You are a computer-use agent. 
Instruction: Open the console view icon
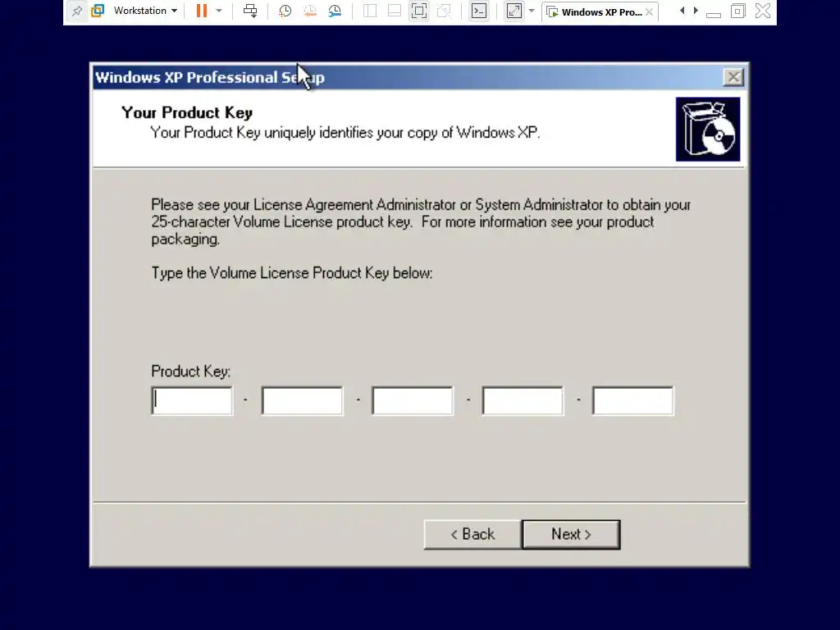click(x=479, y=11)
